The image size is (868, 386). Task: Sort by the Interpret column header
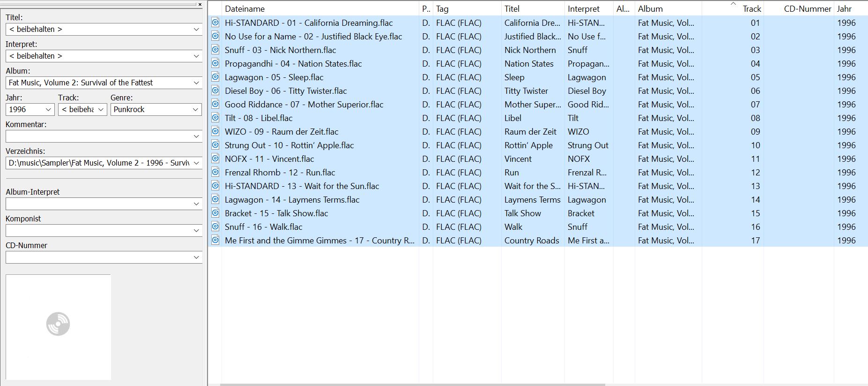click(x=589, y=8)
